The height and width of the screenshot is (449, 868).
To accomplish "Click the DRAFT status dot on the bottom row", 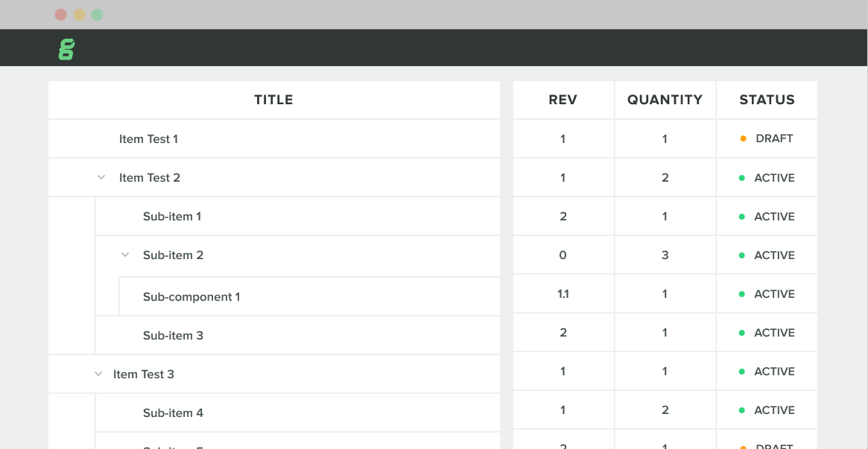I will (x=744, y=445).
